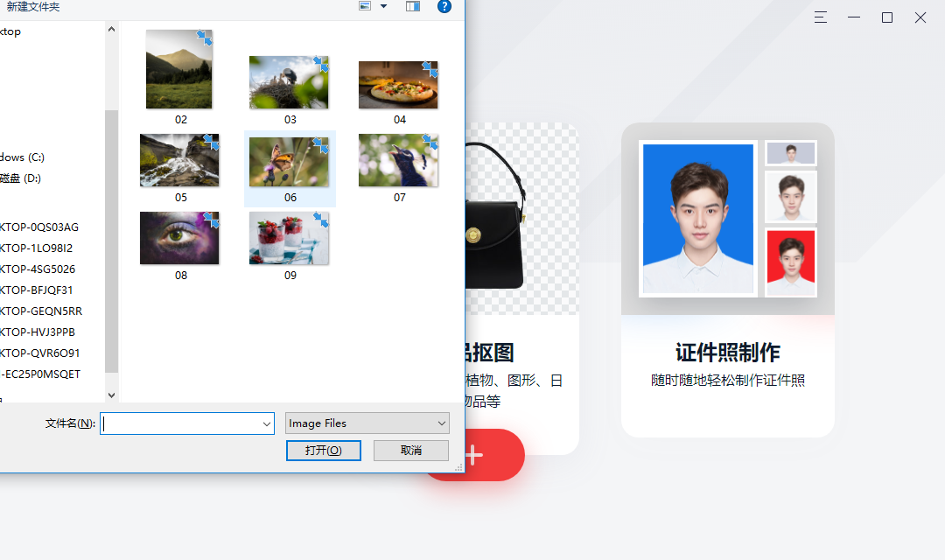Select the butterfly image 06
The image size is (945, 560).
pyautogui.click(x=290, y=162)
